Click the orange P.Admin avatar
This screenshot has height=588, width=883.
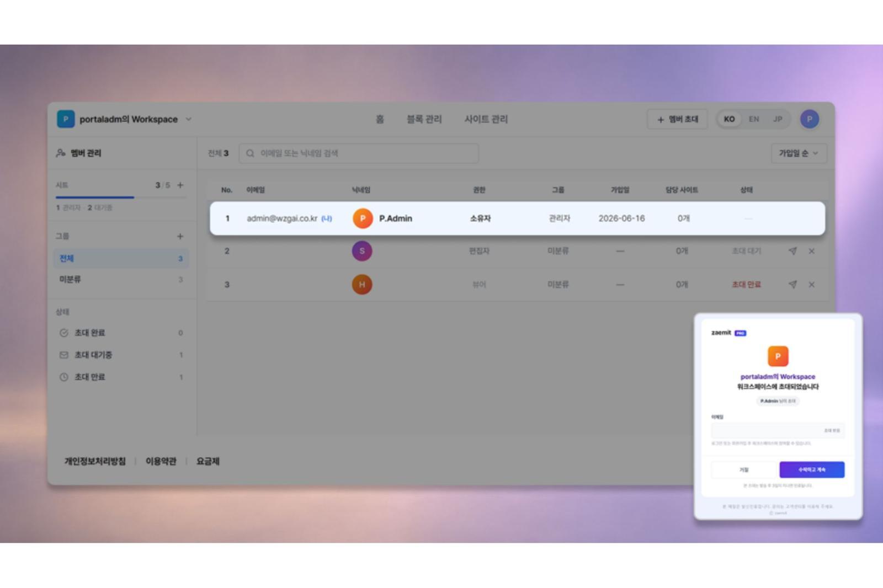pos(363,218)
